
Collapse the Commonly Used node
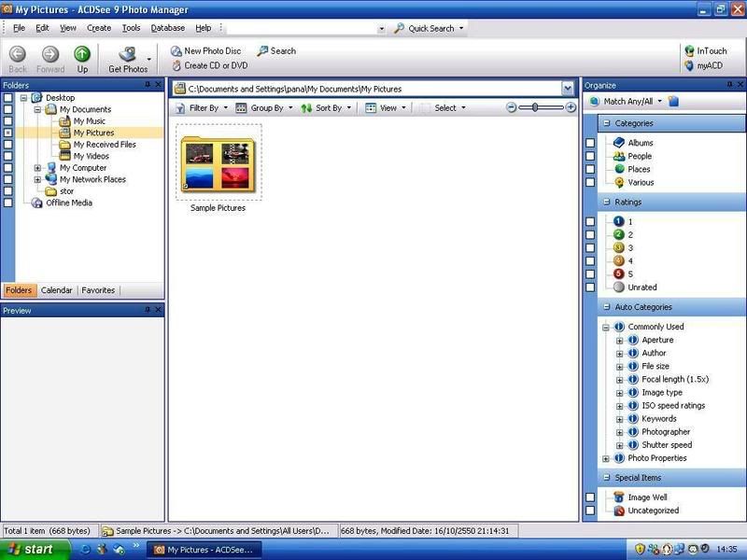[605, 328]
